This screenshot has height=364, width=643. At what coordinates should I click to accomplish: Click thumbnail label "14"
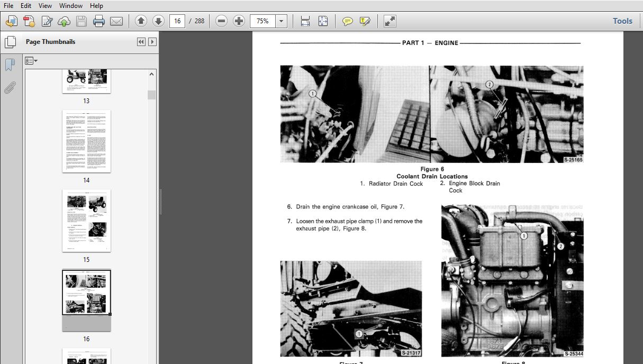(86, 180)
